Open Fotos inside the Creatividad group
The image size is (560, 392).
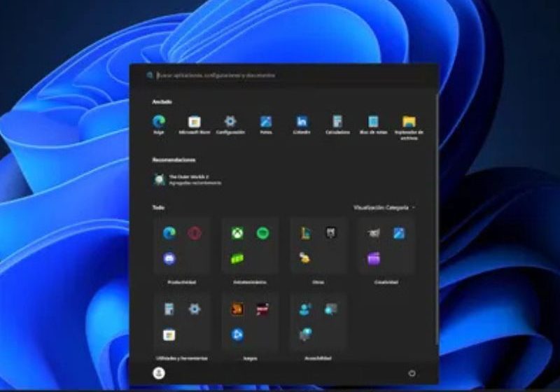(x=399, y=233)
